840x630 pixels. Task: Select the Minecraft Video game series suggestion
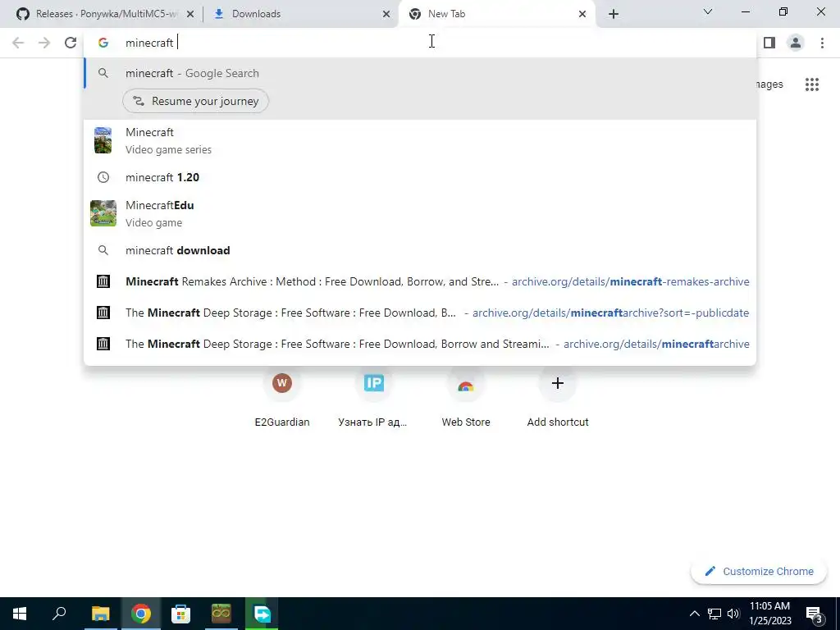tap(420, 141)
